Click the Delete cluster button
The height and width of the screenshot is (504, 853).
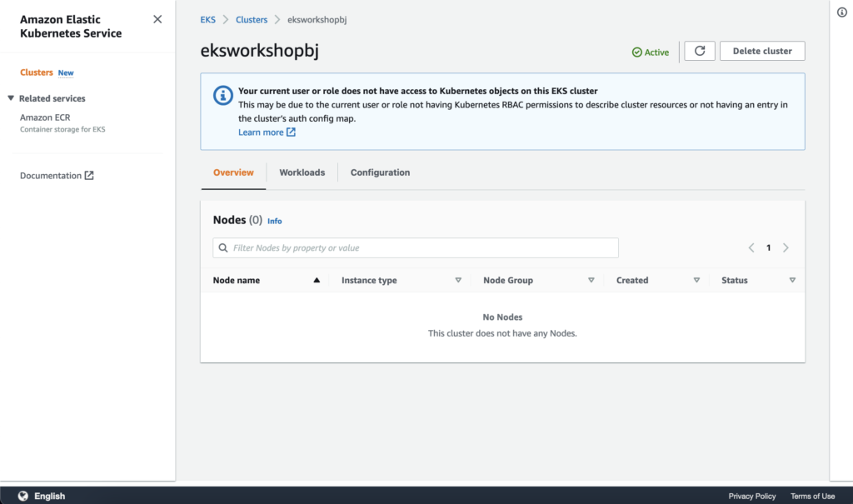pyautogui.click(x=762, y=51)
